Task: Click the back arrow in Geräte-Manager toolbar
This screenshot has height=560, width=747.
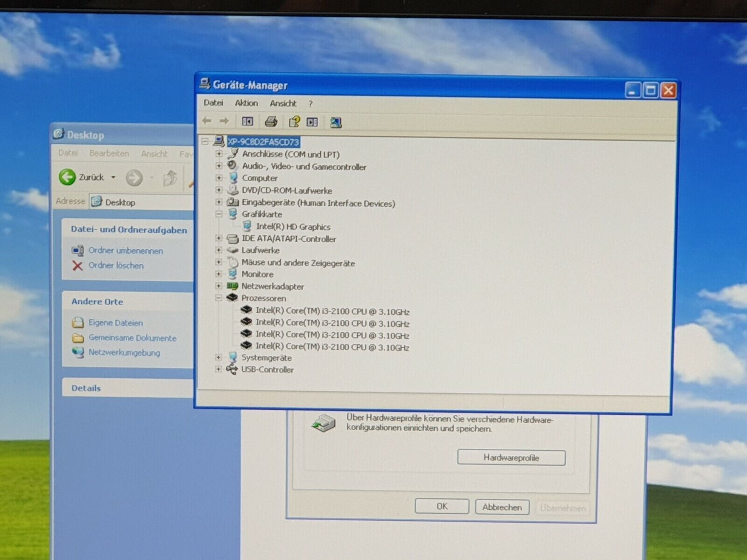Action: (x=207, y=121)
